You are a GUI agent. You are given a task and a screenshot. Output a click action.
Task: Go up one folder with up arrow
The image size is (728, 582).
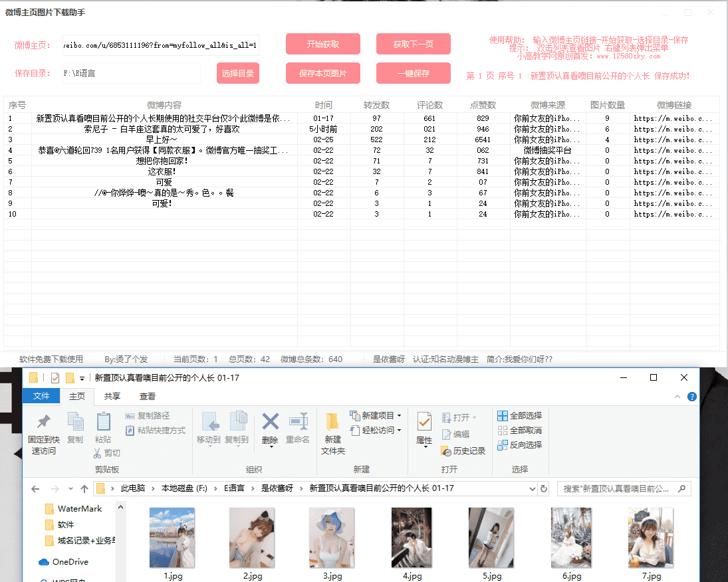pyautogui.click(x=84, y=488)
